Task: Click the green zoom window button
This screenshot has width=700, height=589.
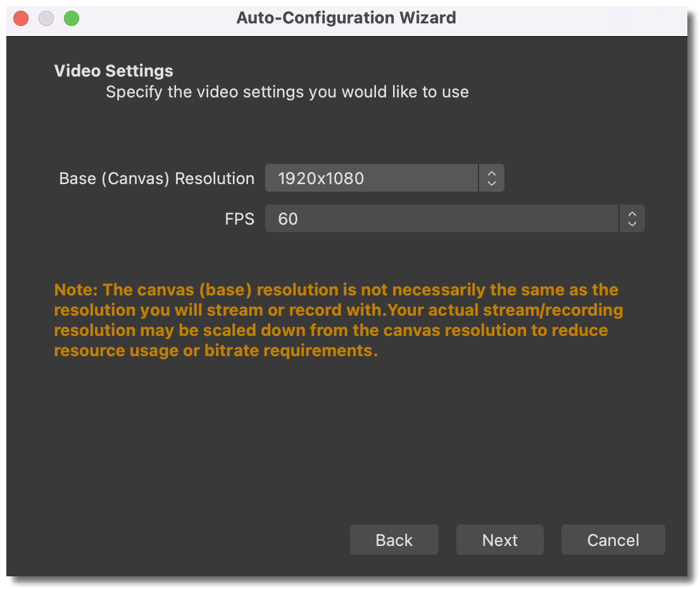Action: 72,18
